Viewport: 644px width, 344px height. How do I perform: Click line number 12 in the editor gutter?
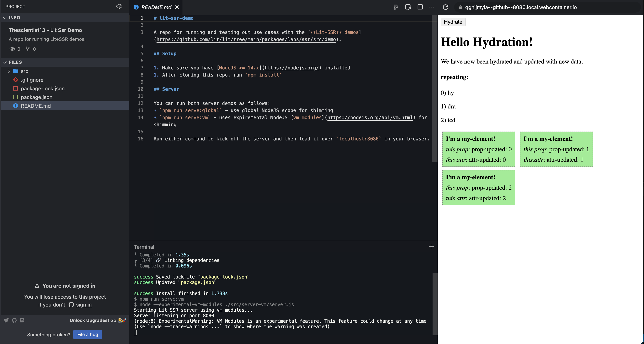(x=141, y=103)
